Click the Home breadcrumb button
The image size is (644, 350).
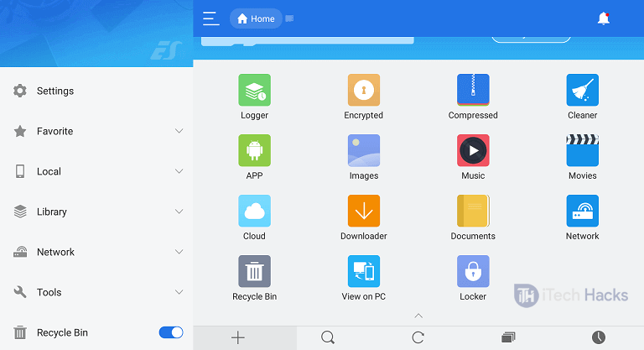(256, 18)
